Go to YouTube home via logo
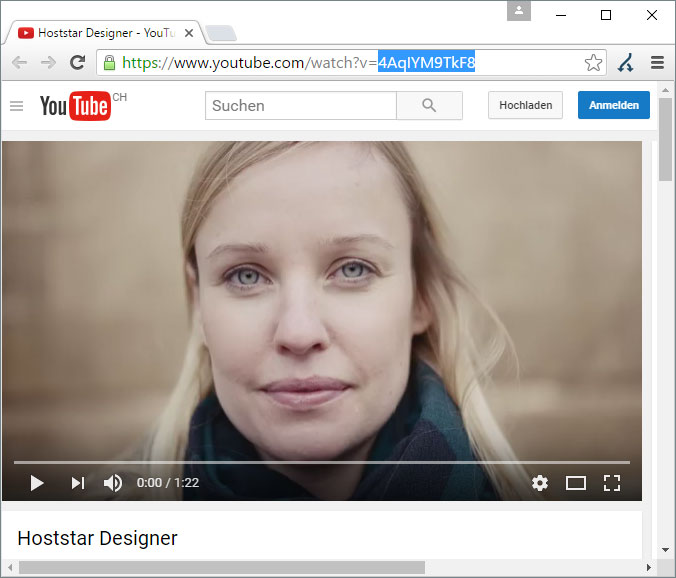676x578 pixels. pyautogui.click(x=76, y=106)
